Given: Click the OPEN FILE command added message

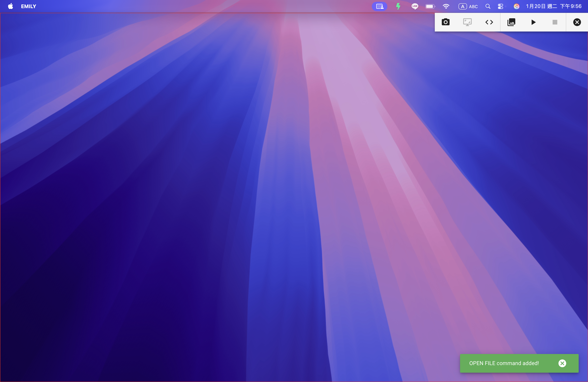Looking at the screenshot, I should pyautogui.click(x=504, y=363).
